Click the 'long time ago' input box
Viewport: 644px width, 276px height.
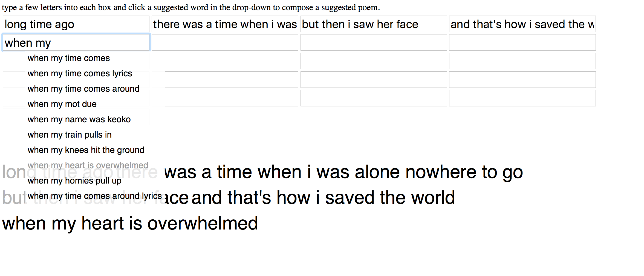tap(76, 24)
